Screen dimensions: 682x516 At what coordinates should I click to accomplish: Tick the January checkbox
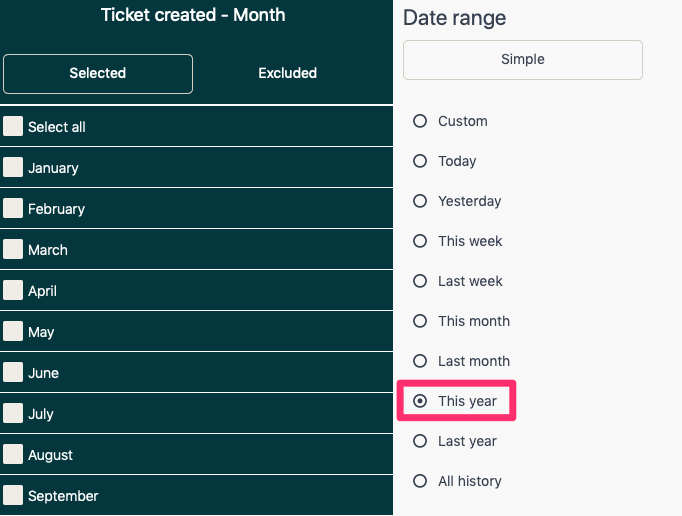coord(13,167)
